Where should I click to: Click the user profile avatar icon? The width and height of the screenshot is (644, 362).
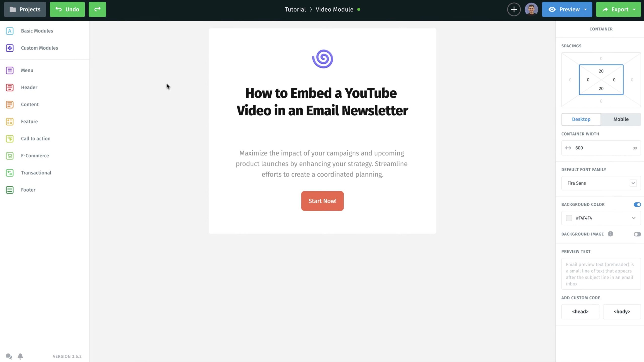[531, 9]
